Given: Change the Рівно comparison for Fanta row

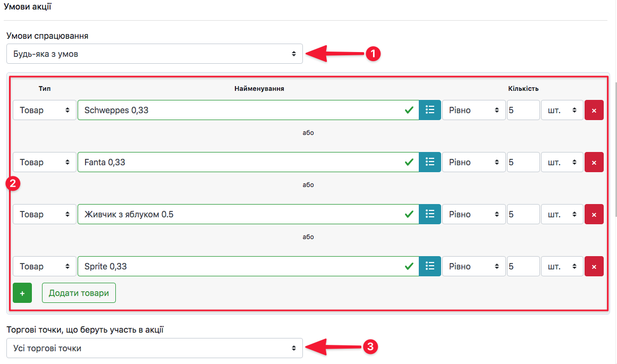Looking at the screenshot, I should (x=474, y=162).
